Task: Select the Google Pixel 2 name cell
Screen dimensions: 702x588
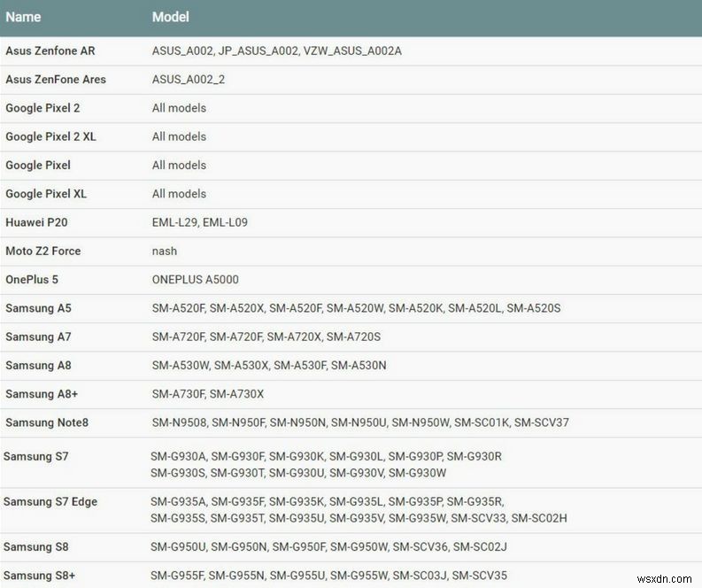Action: coord(42,108)
